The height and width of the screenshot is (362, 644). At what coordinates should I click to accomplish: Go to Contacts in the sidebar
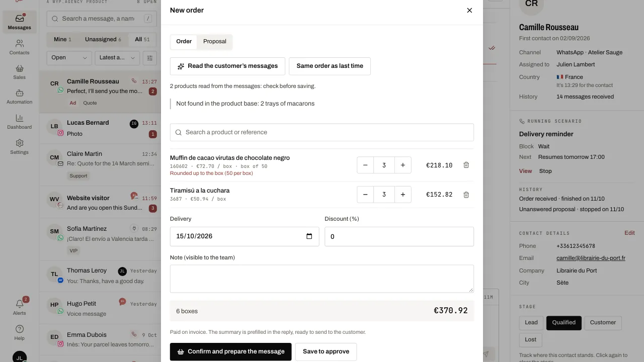[19, 47]
